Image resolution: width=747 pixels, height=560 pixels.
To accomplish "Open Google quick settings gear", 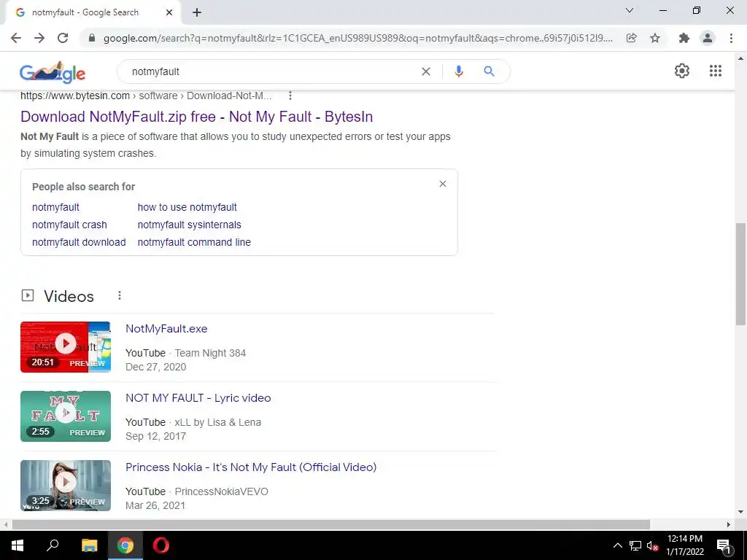I will [682, 71].
